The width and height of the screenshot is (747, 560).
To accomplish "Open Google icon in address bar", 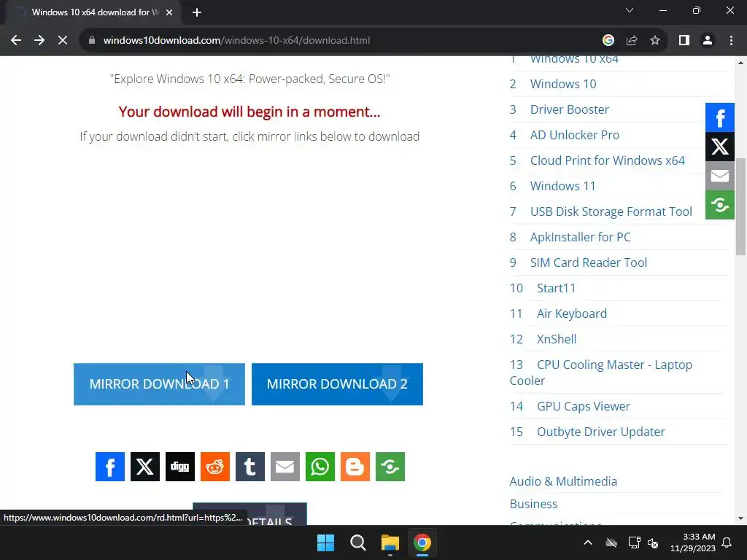I will (x=608, y=41).
